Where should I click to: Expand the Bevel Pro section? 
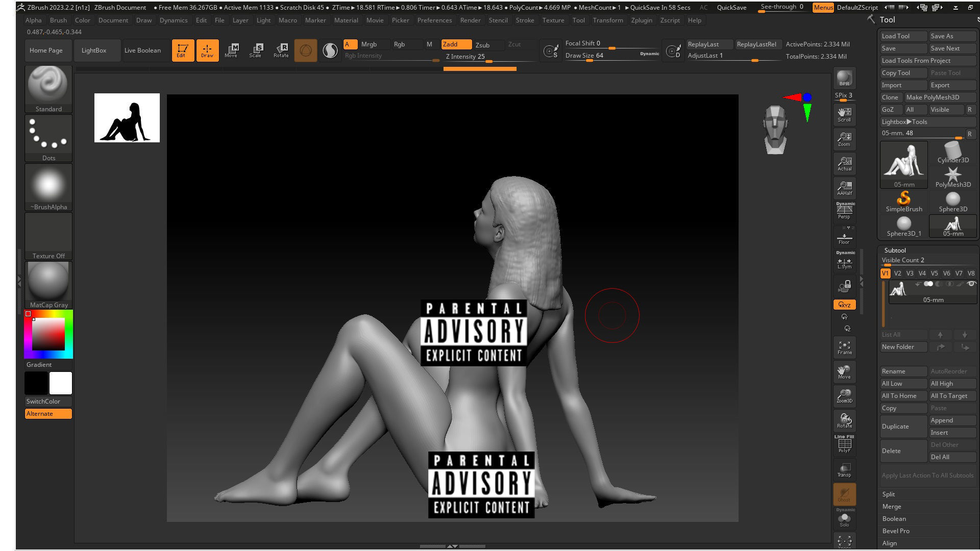click(x=896, y=531)
